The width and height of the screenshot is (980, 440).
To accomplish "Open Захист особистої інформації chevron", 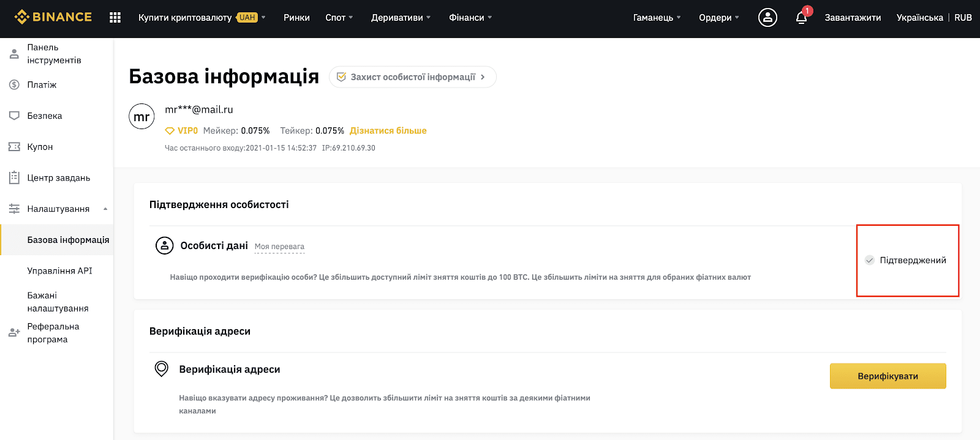I will tap(483, 77).
